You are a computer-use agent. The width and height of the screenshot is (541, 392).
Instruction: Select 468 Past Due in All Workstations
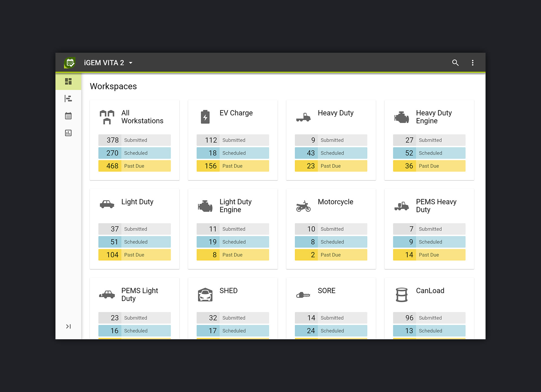coord(134,166)
